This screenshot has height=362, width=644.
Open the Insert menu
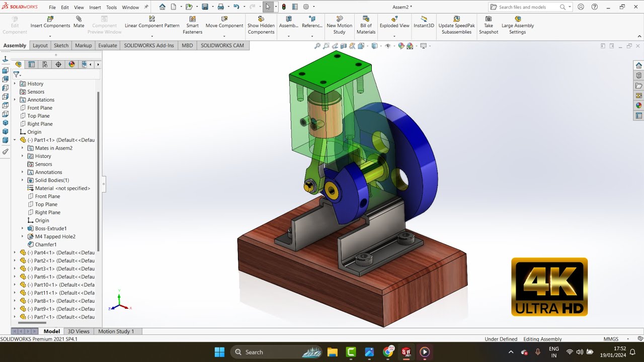95,8
